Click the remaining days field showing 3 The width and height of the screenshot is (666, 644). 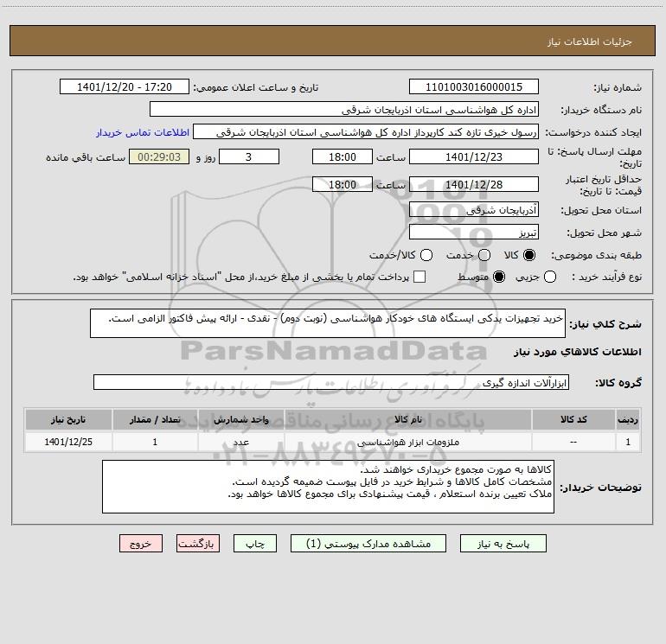(249, 156)
